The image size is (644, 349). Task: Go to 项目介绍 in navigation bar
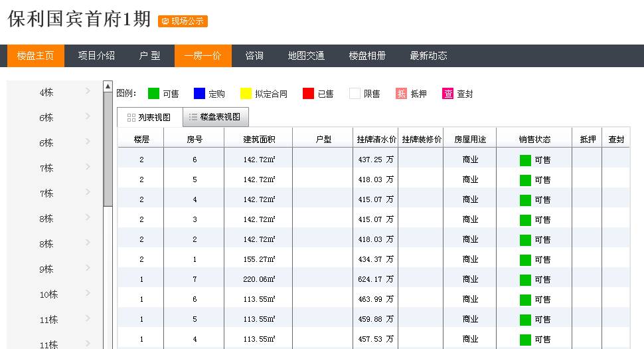pos(96,55)
